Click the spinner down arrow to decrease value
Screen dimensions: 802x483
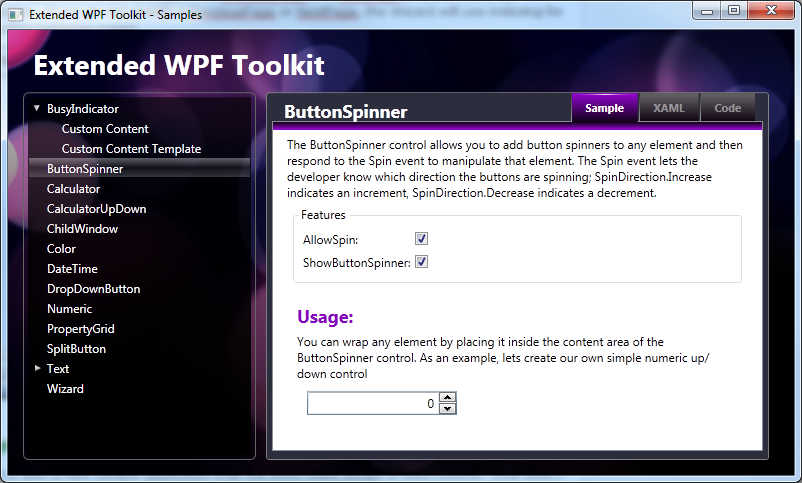coord(448,408)
